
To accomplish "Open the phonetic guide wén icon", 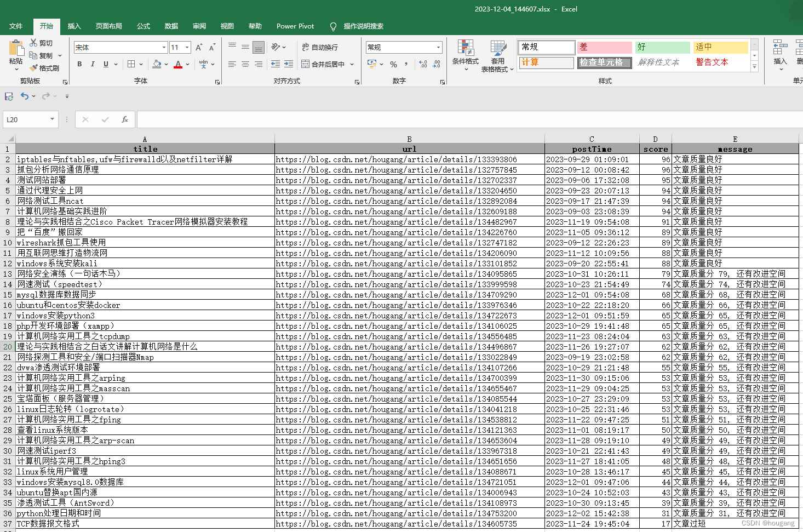I will [203, 64].
